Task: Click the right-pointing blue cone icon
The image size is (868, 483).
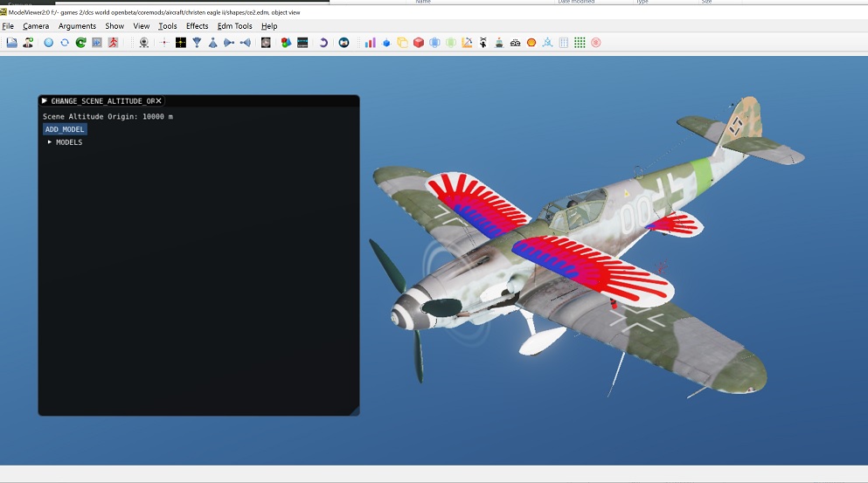Action: pos(229,43)
